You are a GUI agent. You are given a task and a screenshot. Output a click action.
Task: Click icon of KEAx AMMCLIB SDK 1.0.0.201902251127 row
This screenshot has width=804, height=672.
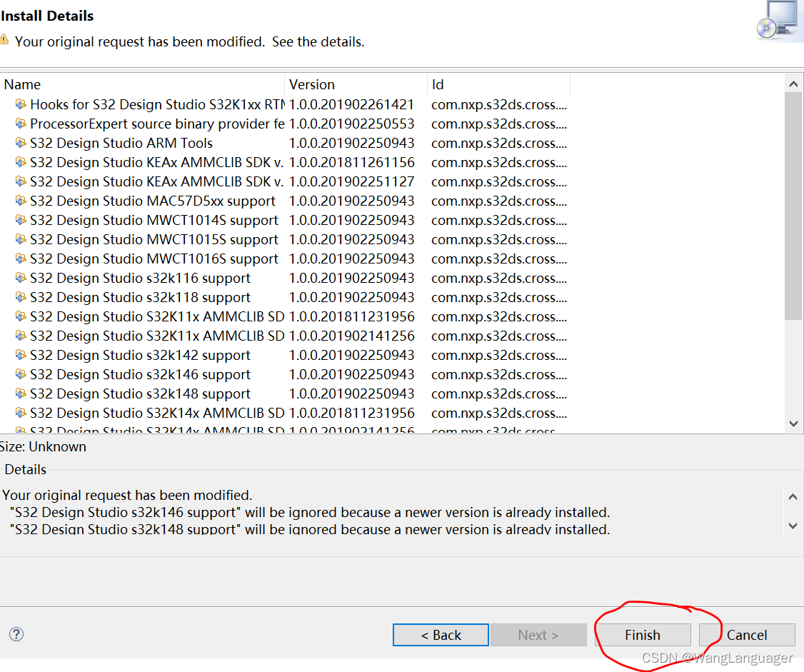point(21,181)
